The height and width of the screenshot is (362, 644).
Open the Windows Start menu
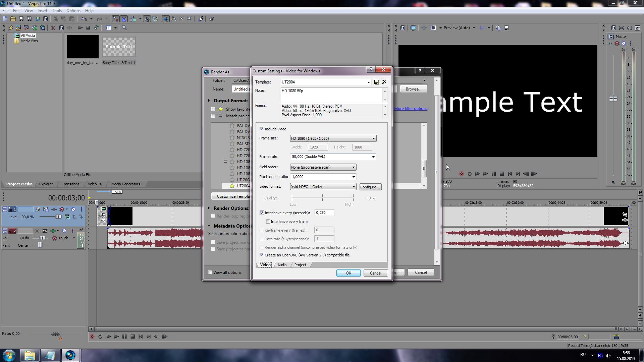click(x=9, y=355)
